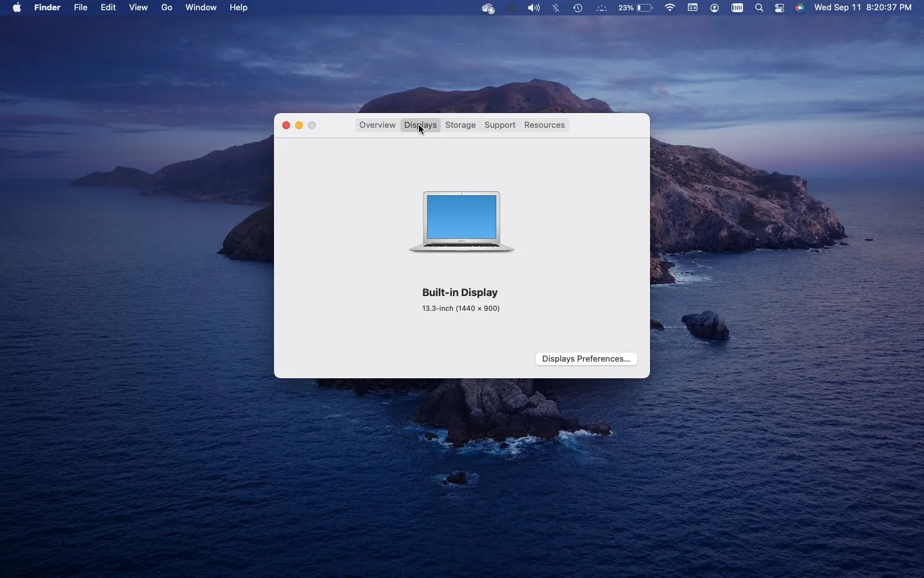Open Spotlight search from menu bar

759,8
